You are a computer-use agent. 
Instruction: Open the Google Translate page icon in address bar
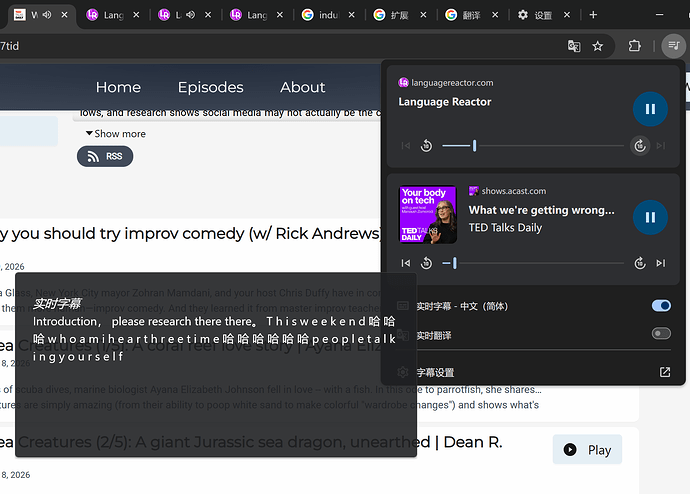[574, 46]
